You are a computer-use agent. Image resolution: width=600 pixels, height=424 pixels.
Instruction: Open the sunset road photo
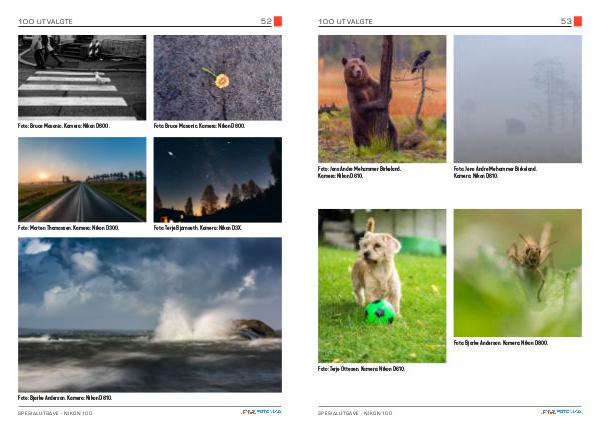82,179
